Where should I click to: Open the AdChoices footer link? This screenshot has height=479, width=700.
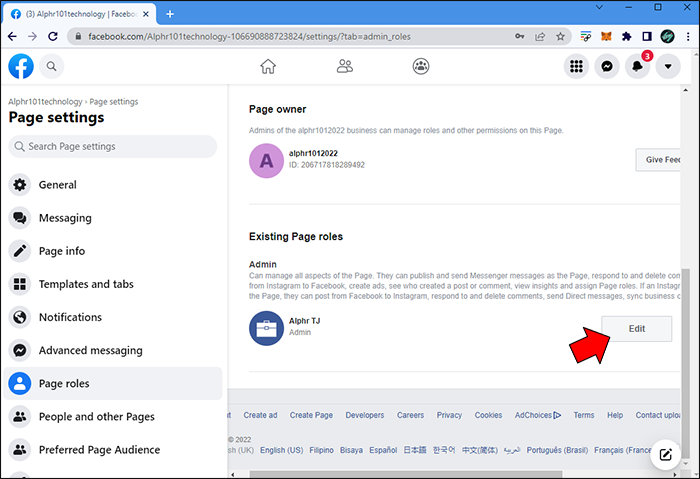(538, 415)
